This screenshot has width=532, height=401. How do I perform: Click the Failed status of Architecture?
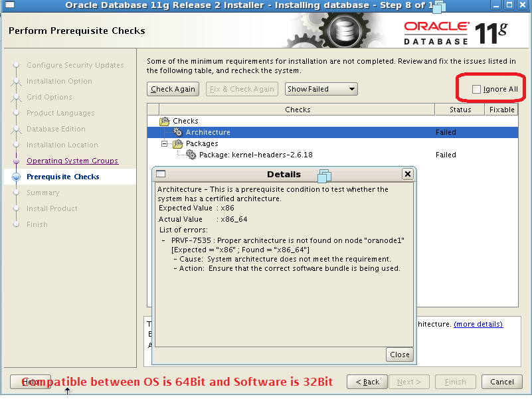click(446, 132)
